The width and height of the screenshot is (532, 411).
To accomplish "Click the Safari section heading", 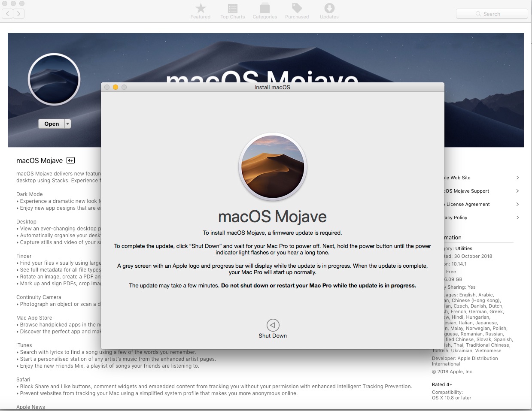I will (x=23, y=380).
